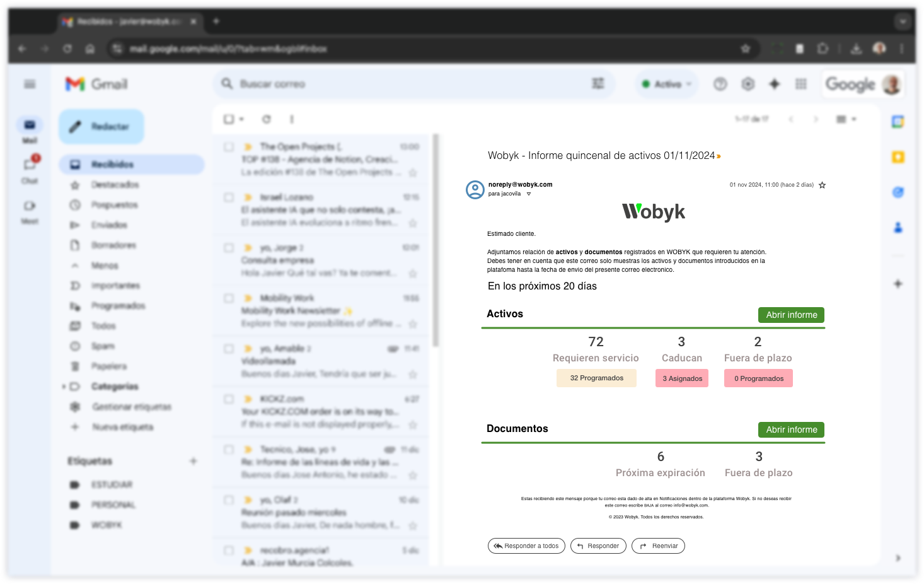Go to the Enviados folder
The width and height of the screenshot is (924, 584).
coord(109,225)
